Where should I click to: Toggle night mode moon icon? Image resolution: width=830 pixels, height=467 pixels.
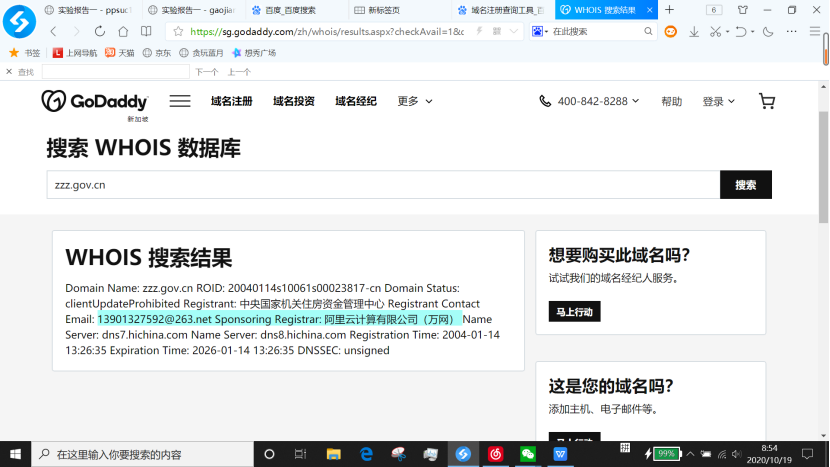coord(768,32)
